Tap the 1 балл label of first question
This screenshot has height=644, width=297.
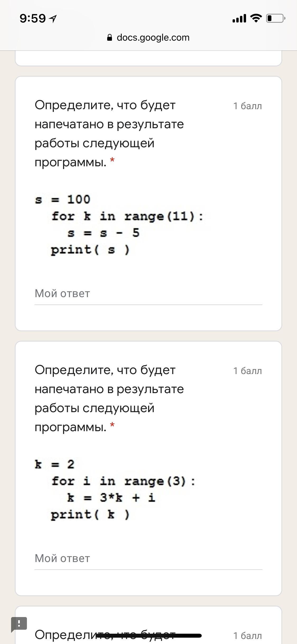(248, 106)
